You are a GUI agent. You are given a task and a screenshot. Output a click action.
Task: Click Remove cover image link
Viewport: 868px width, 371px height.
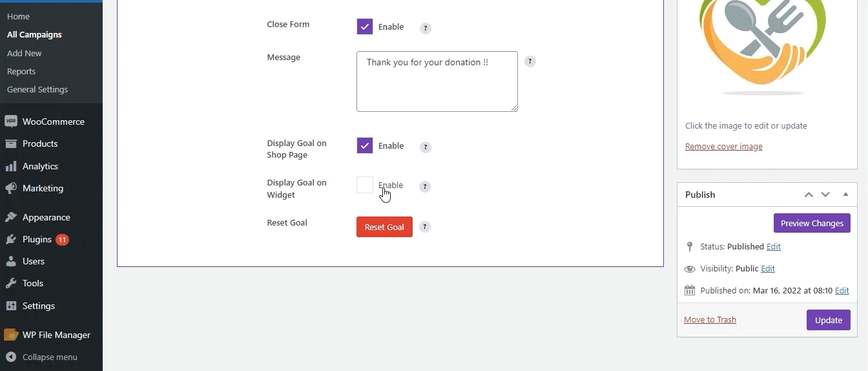(723, 147)
